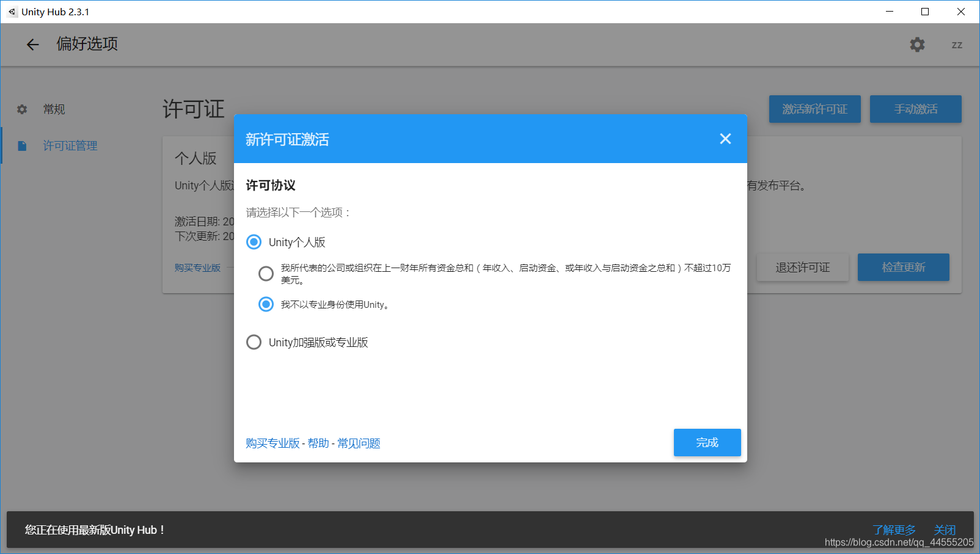The width and height of the screenshot is (980, 554).
Task: Select the Unity个人版 radio option
Action: pyautogui.click(x=254, y=242)
